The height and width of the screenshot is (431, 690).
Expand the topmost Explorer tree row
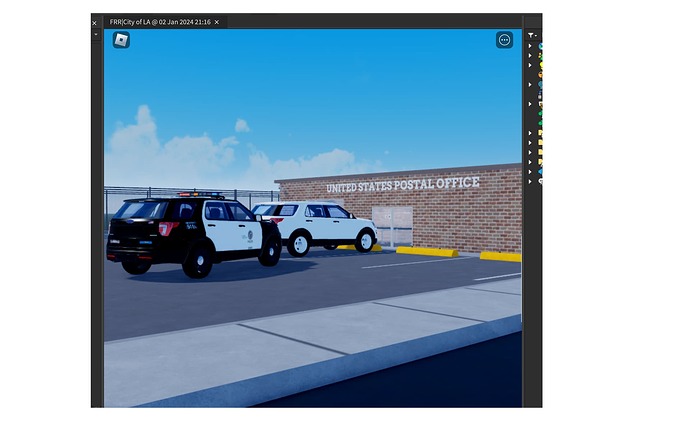point(530,46)
